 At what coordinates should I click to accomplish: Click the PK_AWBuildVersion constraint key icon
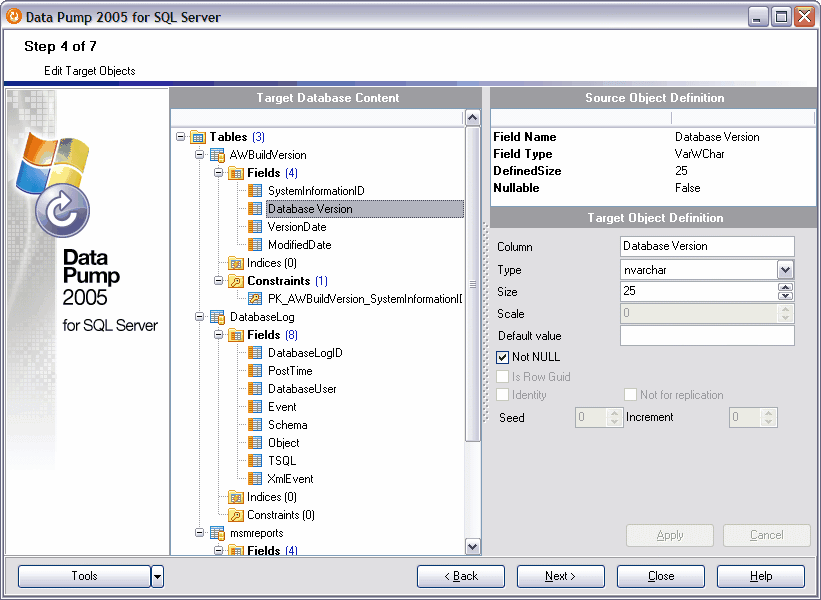point(255,299)
